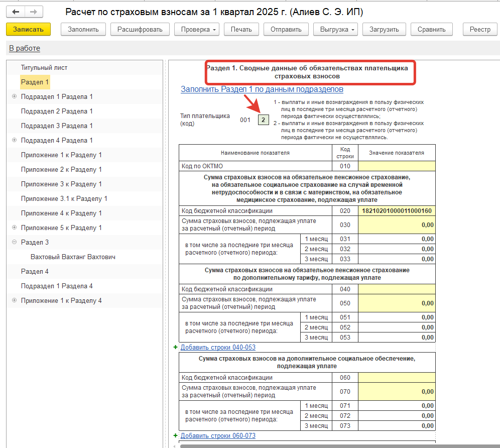Click the back navigation arrow

pos(16,12)
